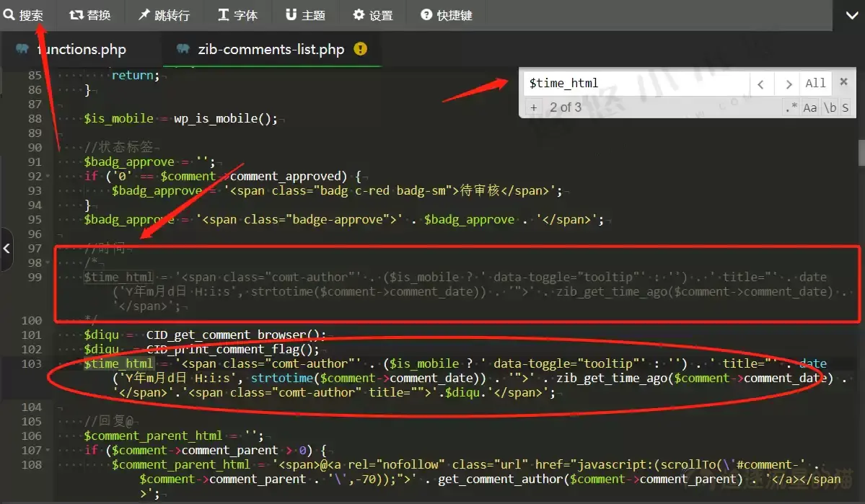Viewport: 865px width, 504px height.
Task: Expand the top-right chevron dropdown
Action: [848, 15]
